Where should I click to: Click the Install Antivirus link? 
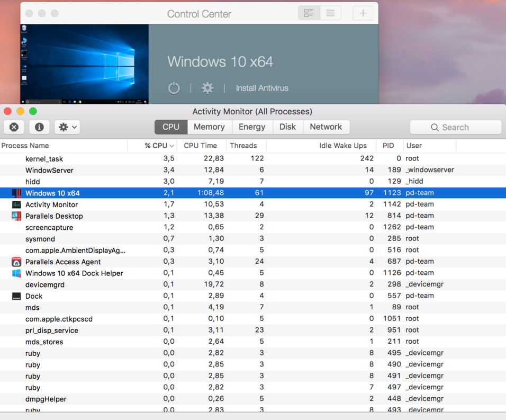262,88
